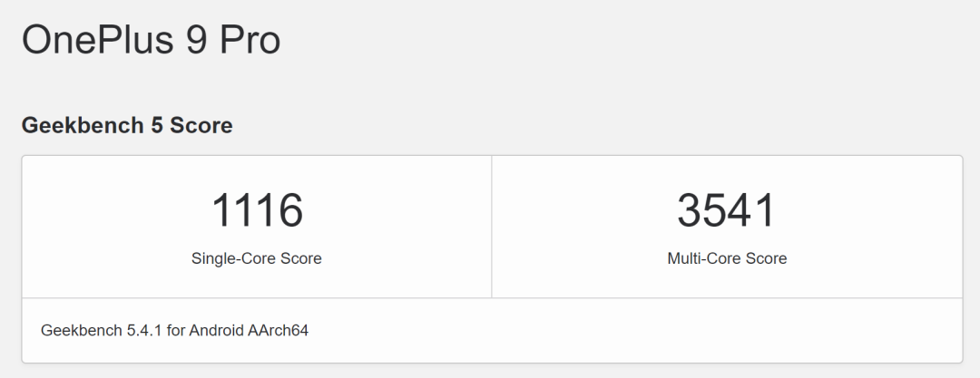
Task: Click the "Single-Core Score" label
Action: 257,258
